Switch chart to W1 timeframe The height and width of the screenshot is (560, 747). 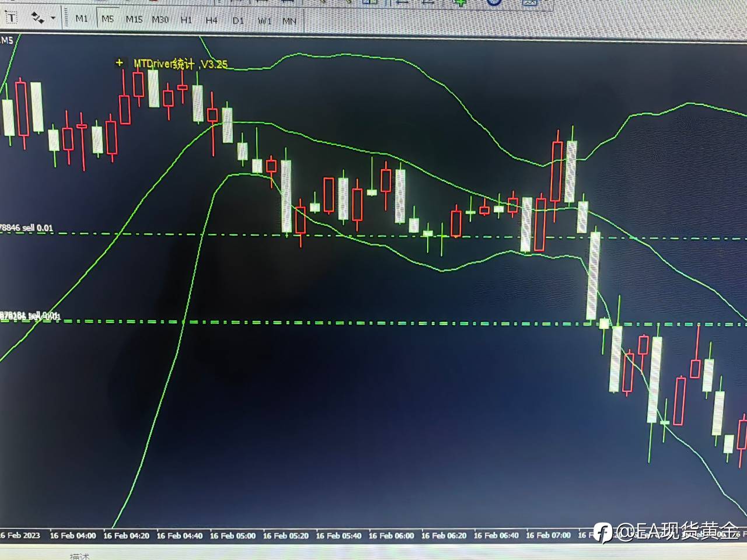point(264,21)
